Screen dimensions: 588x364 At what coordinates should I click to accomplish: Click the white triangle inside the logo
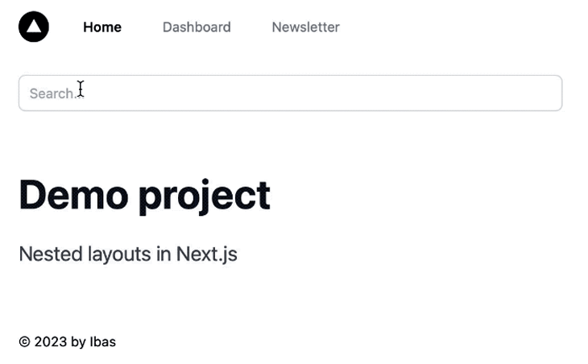pyautogui.click(x=34, y=27)
